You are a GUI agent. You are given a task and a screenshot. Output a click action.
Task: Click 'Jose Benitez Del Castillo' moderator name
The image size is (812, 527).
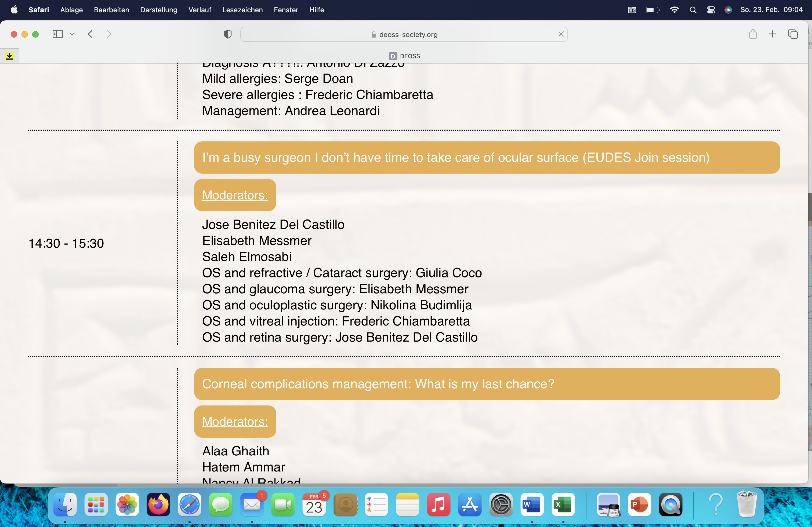pos(273,224)
